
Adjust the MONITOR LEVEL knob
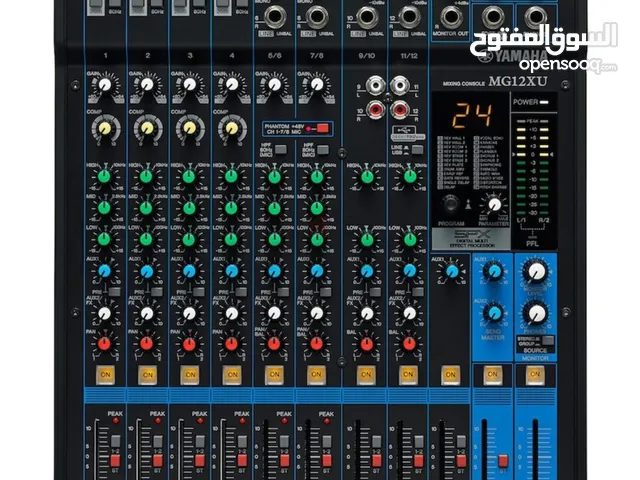click(x=536, y=271)
